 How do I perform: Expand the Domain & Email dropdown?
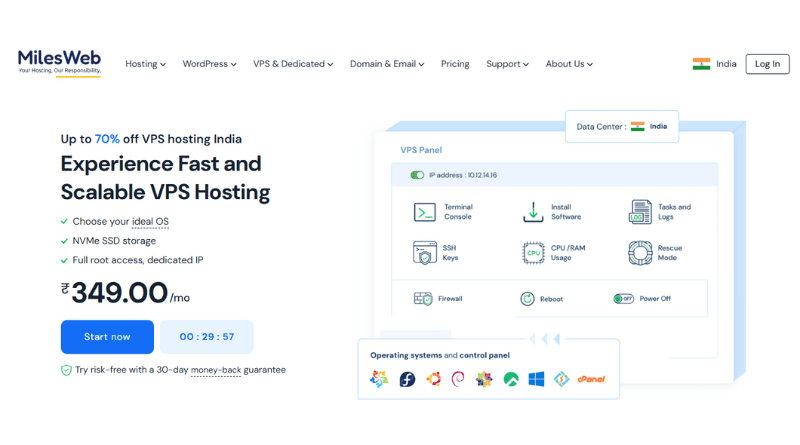tap(387, 64)
